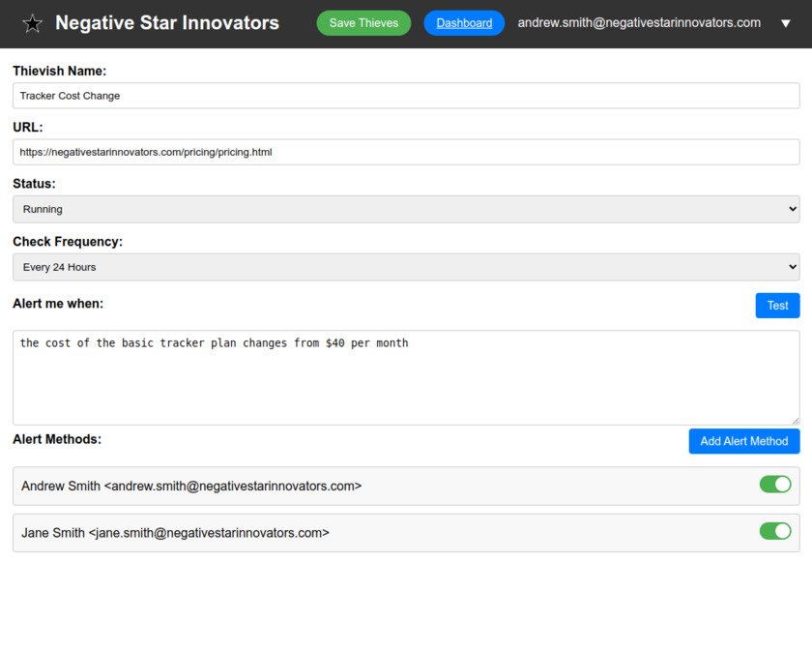Grab the textarea resize handle corner
The height and width of the screenshot is (650, 812).
(795, 421)
